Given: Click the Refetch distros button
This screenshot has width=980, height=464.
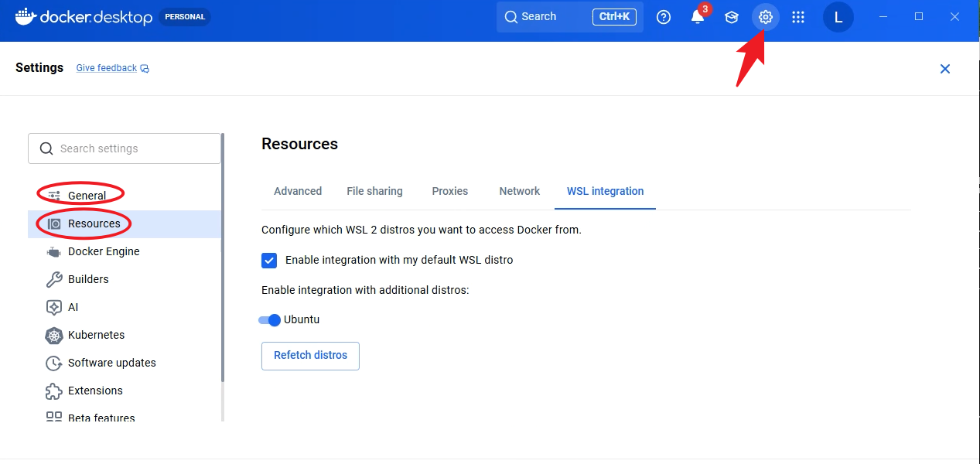Looking at the screenshot, I should point(310,356).
